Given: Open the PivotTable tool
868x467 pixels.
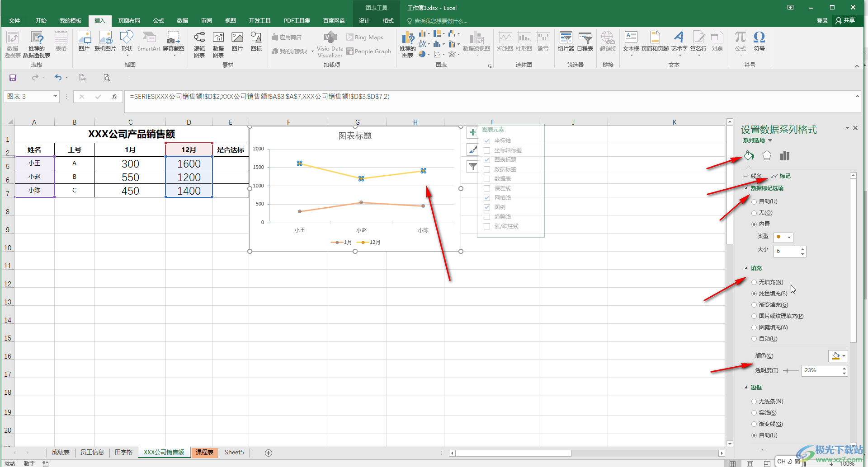Looking at the screenshot, I should (13, 44).
